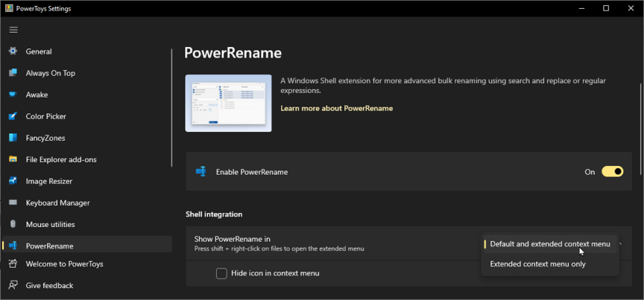This screenshot has width=644, height=300.
Task: Select the Image Resizer icon
Action: [x=13, y=181]
